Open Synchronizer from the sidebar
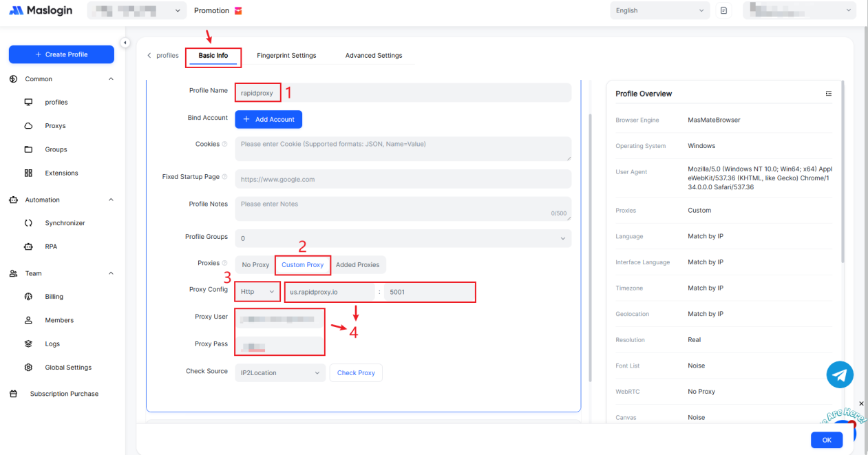This screenshot has height=455, width=868. point(65,223)
